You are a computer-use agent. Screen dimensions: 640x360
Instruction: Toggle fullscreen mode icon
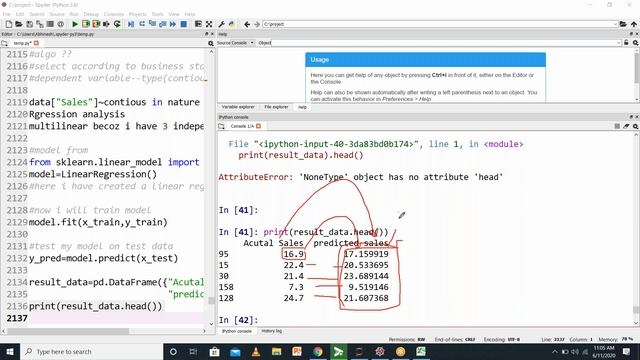click(x=209, y=24)
